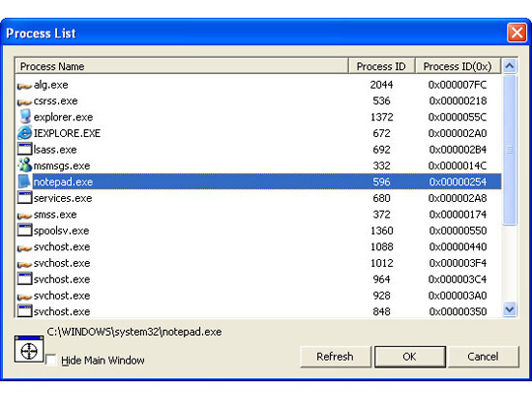The width and height of the screenshot is (532, 399).
Task: Click the scrollbar down arrow
Action: click(x=509, y=309)
